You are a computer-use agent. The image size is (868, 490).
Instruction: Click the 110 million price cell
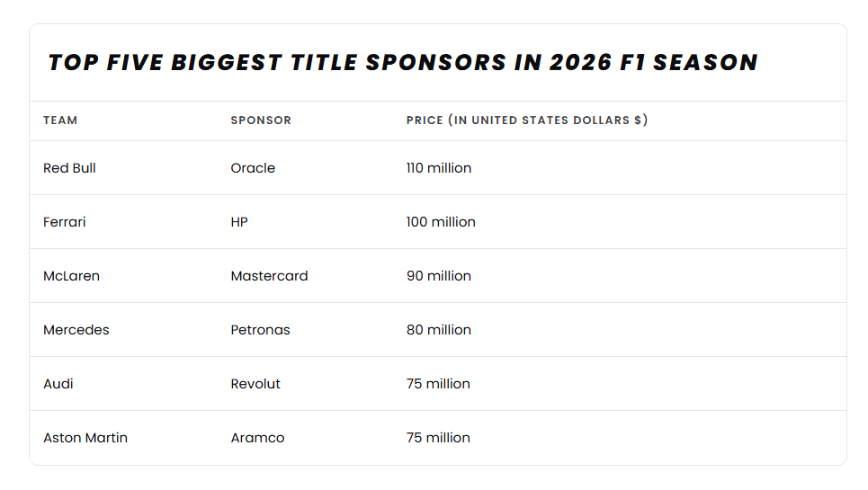[x=439, y=168]
